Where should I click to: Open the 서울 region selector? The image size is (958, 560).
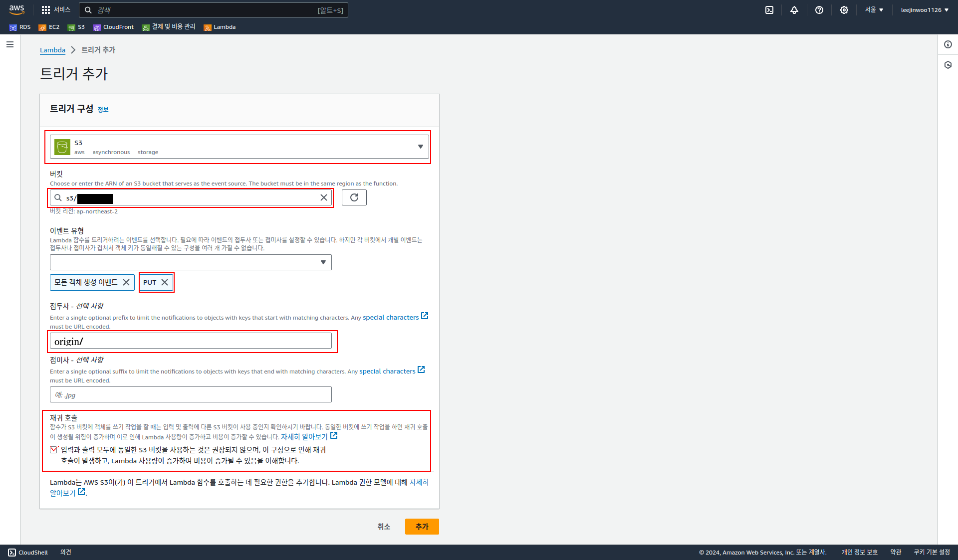point(874,10)
